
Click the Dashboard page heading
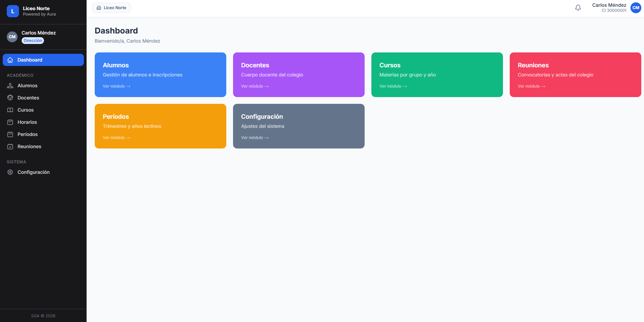point(116,31)
